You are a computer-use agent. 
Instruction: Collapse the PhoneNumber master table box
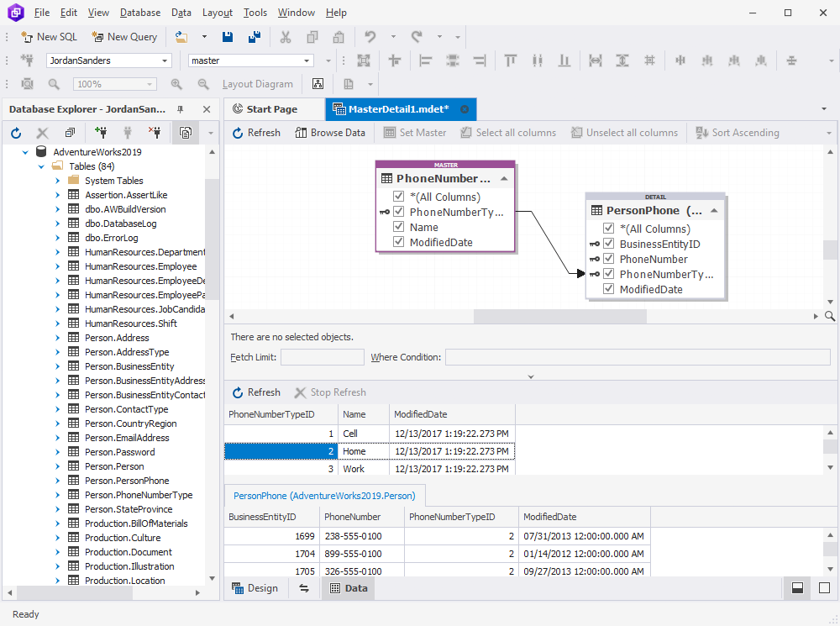tap(504, 178)
